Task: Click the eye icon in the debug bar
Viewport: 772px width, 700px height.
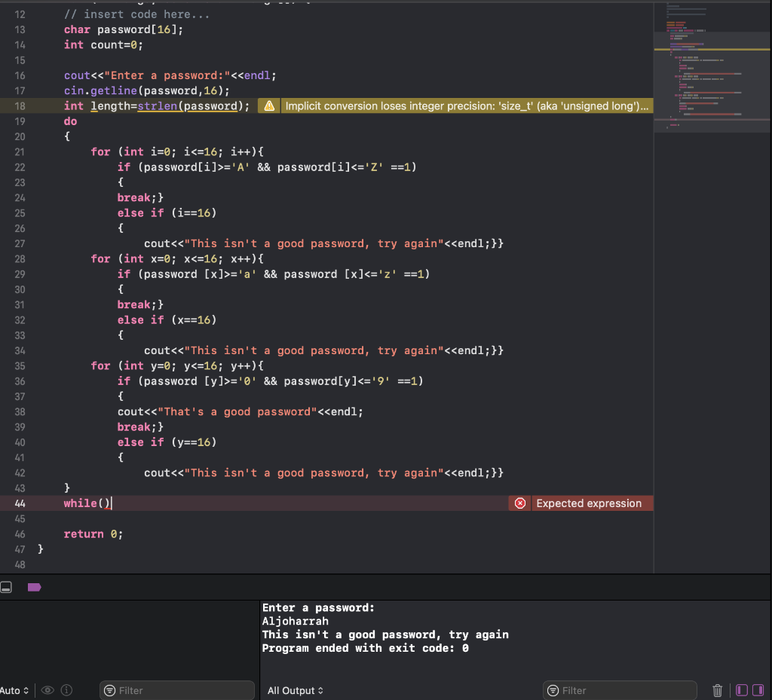Action: pos(47,690)
